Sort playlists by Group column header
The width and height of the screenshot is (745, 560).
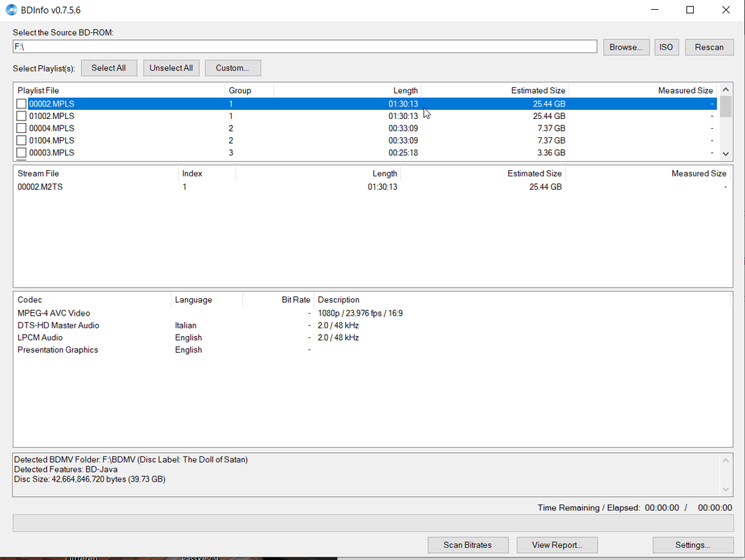[249, 90]
